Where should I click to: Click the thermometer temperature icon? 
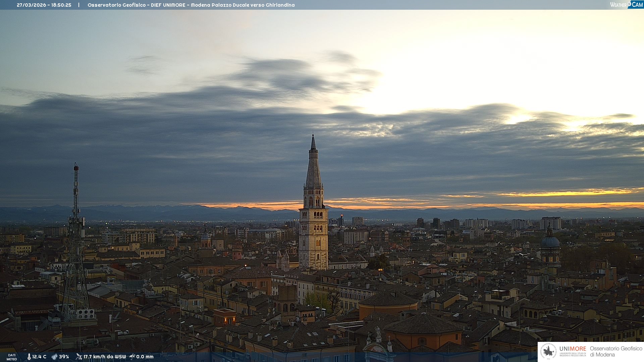coord(29,357)
